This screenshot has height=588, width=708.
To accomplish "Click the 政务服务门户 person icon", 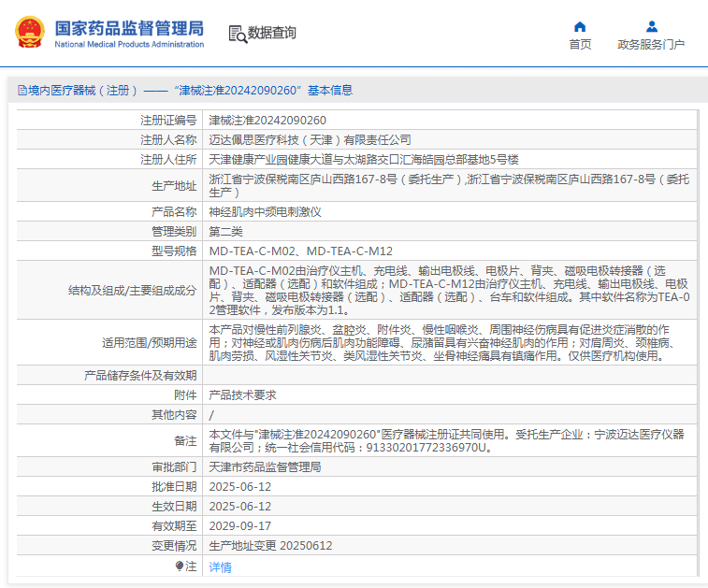I will pyautogui.click(x=651, y=26).
